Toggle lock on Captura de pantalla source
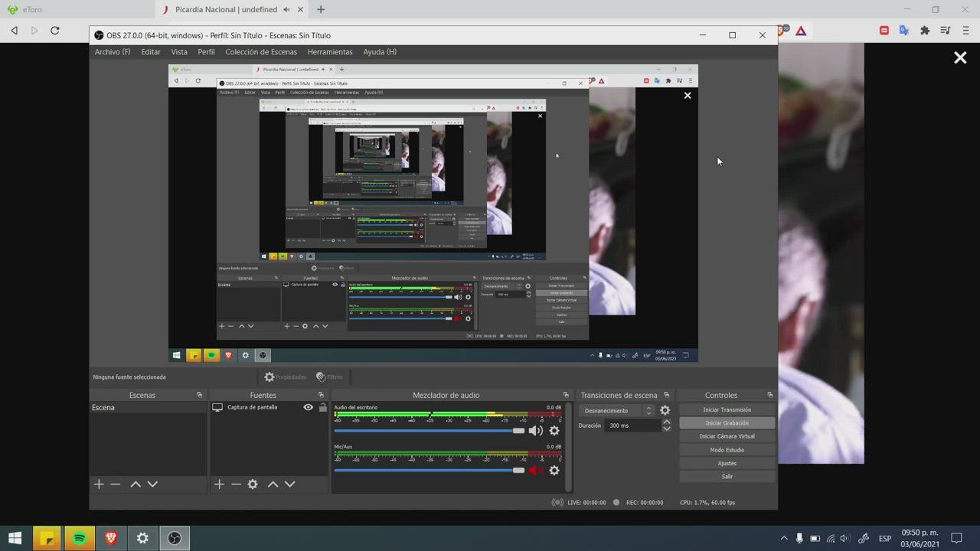This screenshot has height=551, width=980. click(322, 407)
